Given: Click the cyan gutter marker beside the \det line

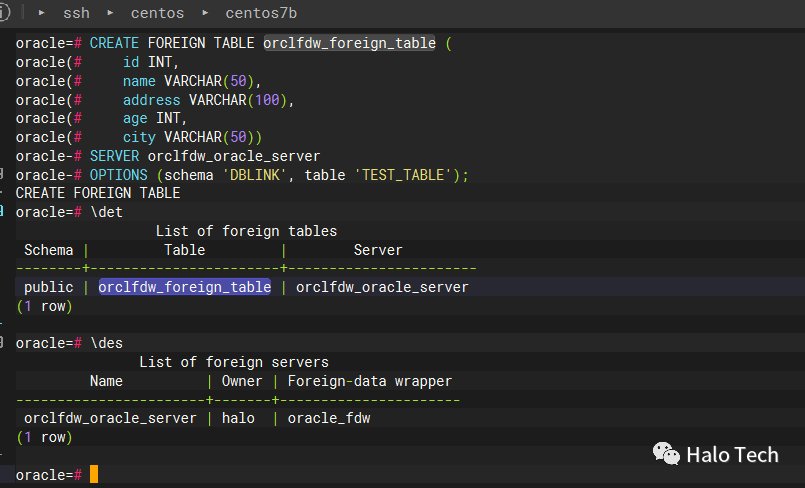Looking at the screenshot, I should (2, 210).
